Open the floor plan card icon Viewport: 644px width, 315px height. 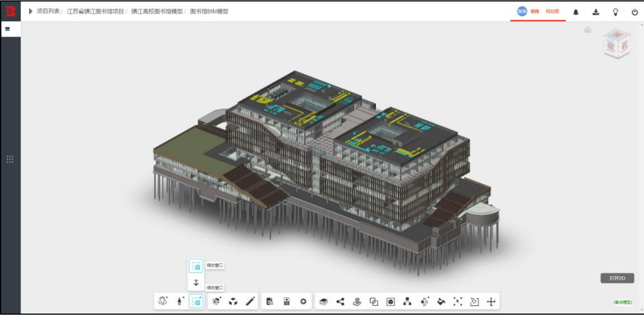(287, 302)
